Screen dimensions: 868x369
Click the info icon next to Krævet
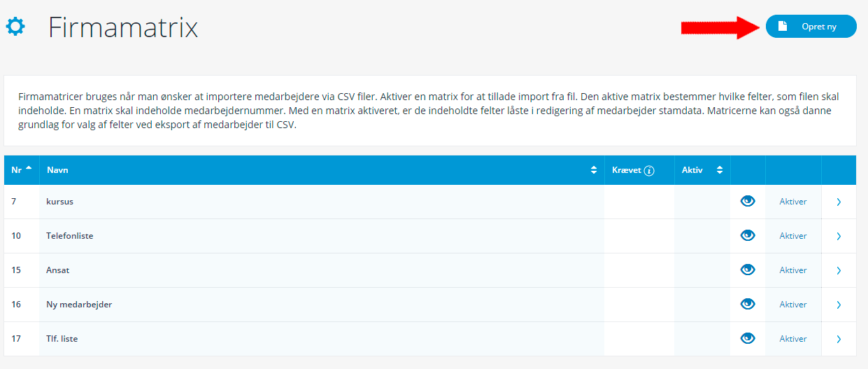pos(649,171)
